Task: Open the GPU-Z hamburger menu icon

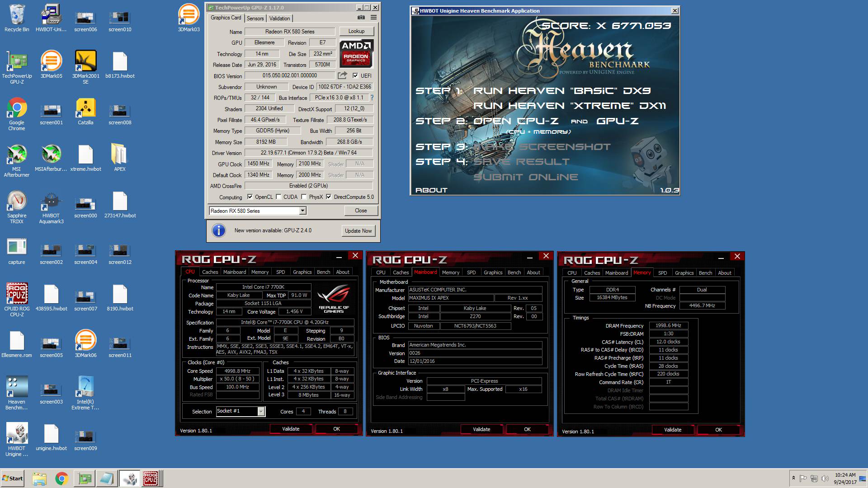Action: (373, 18)
